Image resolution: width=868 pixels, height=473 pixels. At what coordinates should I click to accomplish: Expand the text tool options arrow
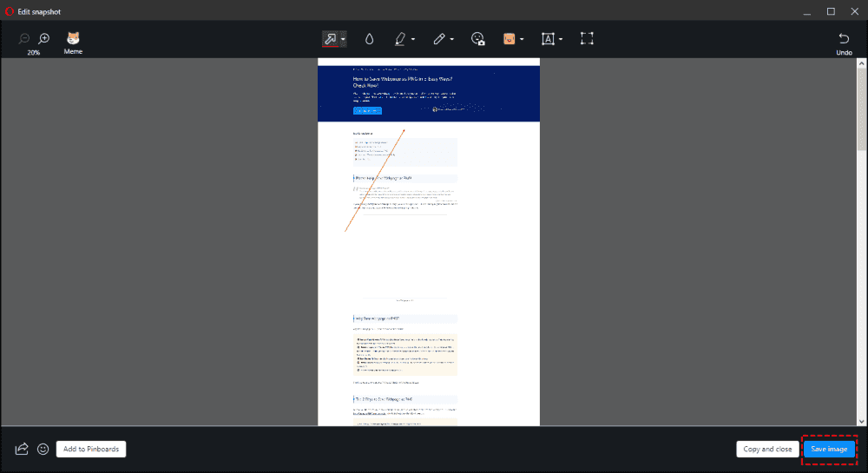561,39
